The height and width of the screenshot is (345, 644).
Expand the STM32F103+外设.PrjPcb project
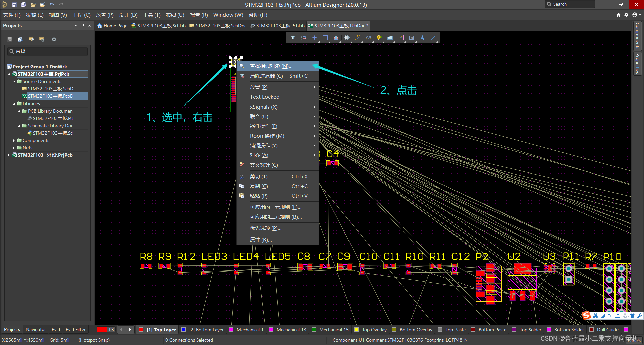click(x=9, y=155)
